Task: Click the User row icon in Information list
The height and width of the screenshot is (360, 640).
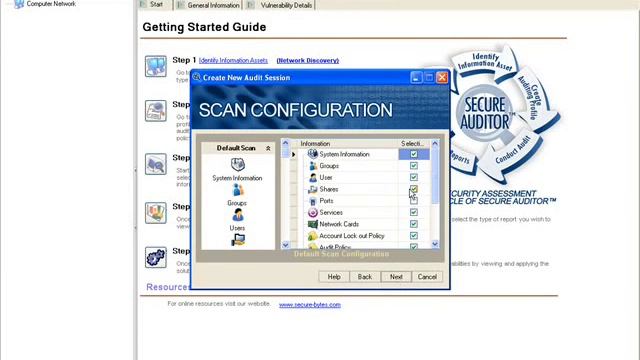Action: coord(313,178)
